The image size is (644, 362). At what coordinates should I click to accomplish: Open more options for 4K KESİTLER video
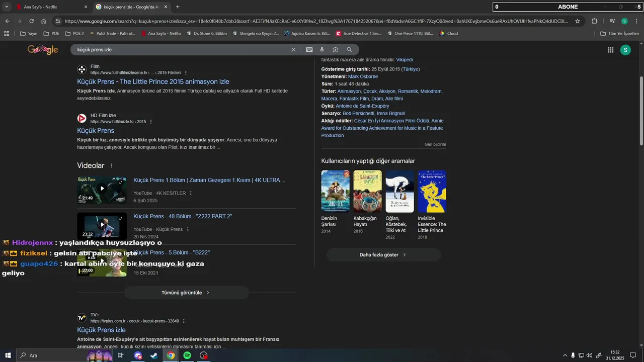191,193
